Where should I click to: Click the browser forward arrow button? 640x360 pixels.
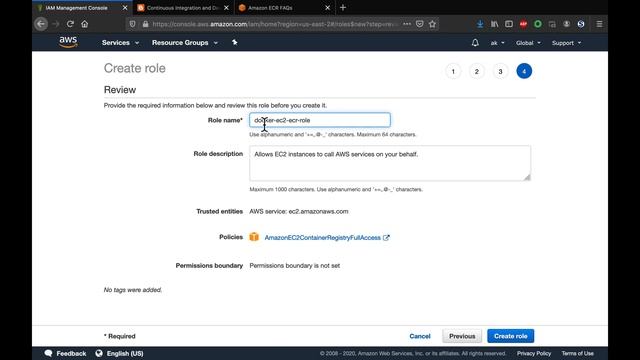pyautogui.click(x=56, y=24)
